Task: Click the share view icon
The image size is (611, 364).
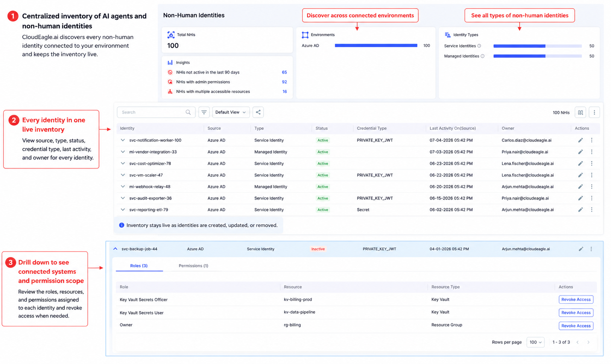Action: click(258, 112)
